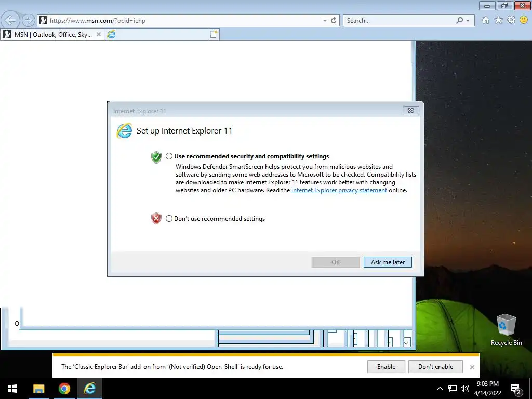Open a new tab with the New Tab button

coord(214,34)
